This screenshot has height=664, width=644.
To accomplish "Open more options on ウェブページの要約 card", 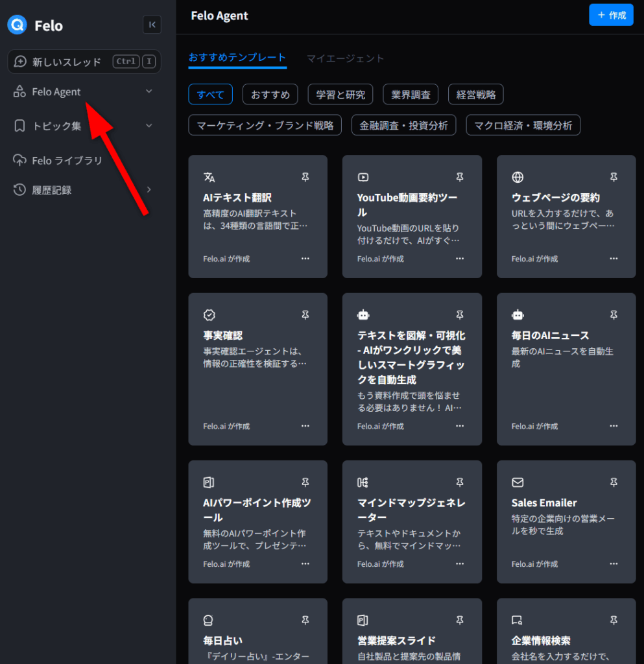I will point(614,258).
